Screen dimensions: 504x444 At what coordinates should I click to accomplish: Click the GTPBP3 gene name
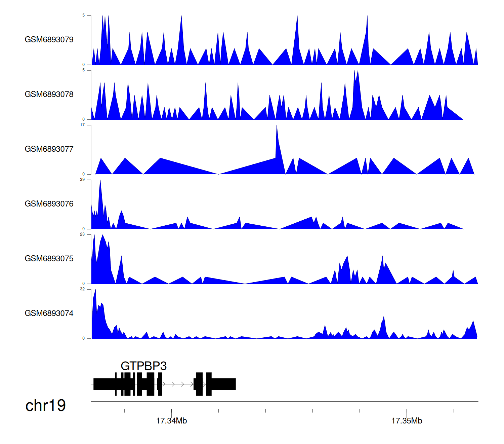tap(143, 366)
